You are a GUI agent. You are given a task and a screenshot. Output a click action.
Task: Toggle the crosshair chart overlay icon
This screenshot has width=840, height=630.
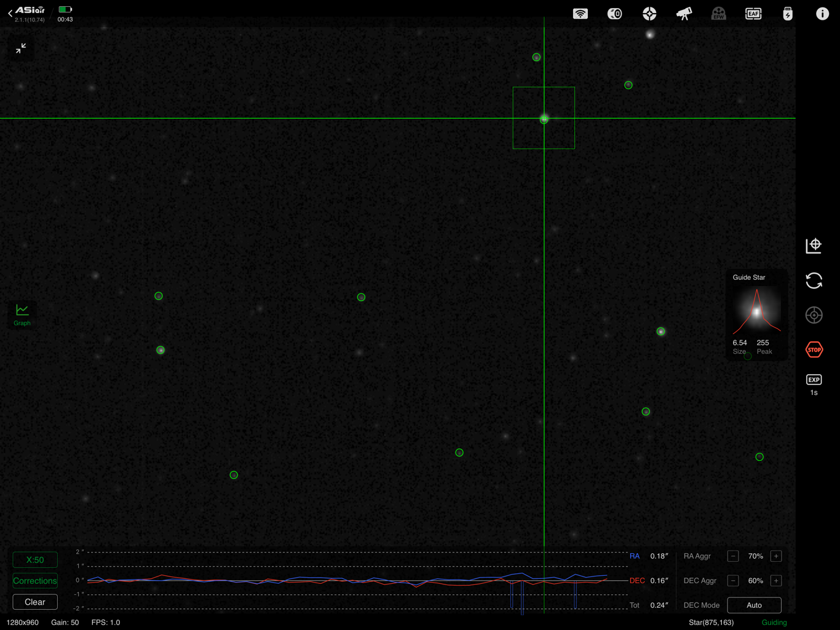click(814, 245)
